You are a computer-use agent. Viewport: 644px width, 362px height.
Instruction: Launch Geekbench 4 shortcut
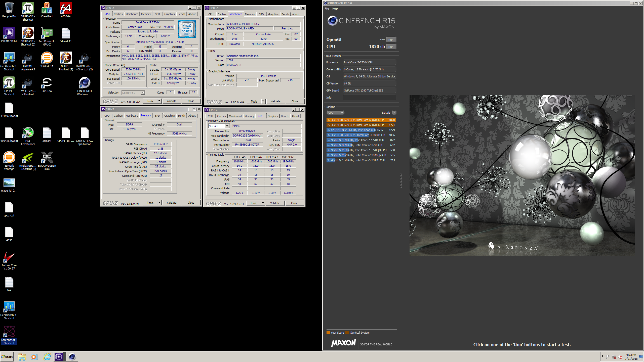click(9, 310)
